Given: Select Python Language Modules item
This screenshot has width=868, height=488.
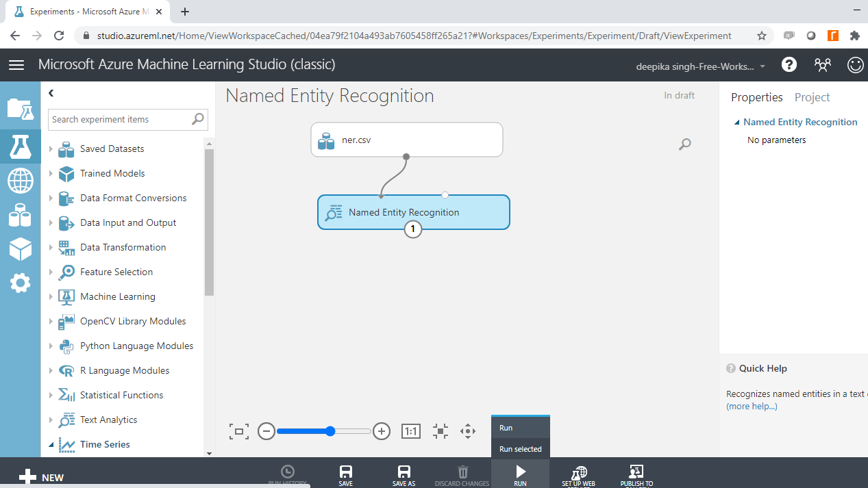Looking at the screenshot, I should 136,346.
